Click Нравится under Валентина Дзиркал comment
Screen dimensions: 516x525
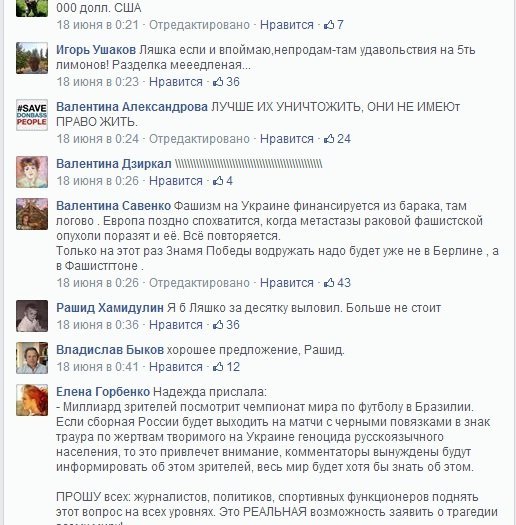(x=176, y=181)
